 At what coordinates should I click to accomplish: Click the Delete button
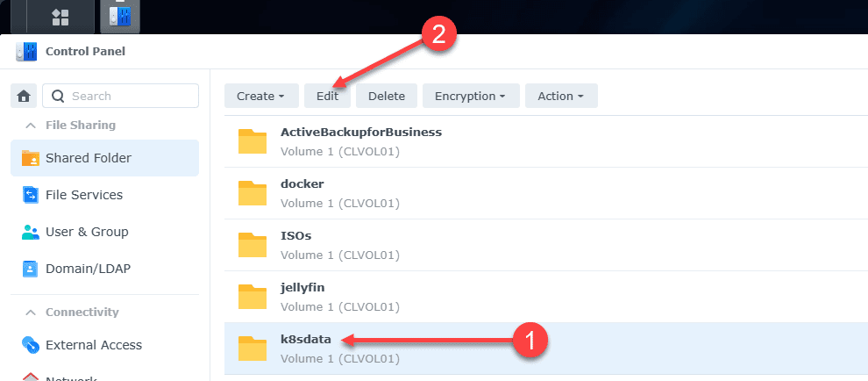click(386, 96)
